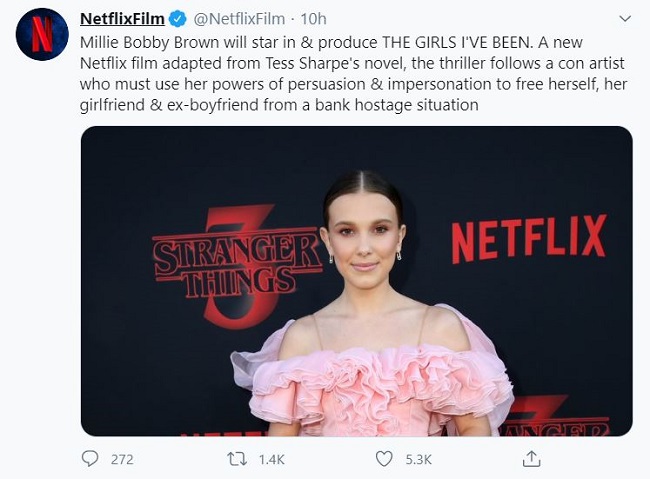This screenshot has width=650, height=479.
Task: Toggle the like heart icon
Action: pyautogui.click(x=383, y=459)
